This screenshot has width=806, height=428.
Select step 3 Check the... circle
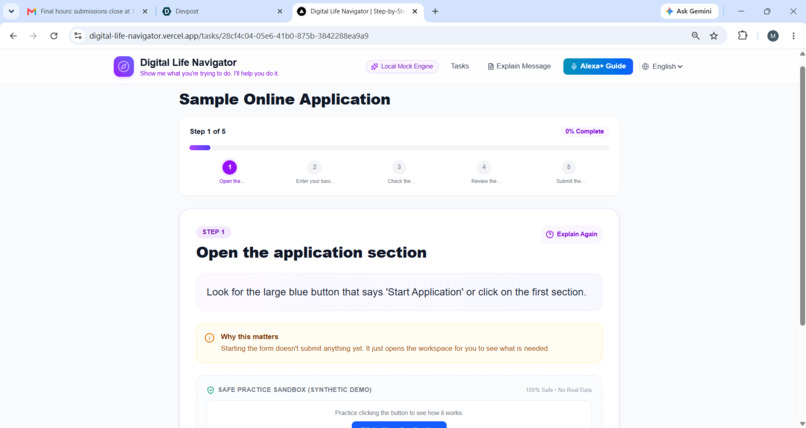399,167
